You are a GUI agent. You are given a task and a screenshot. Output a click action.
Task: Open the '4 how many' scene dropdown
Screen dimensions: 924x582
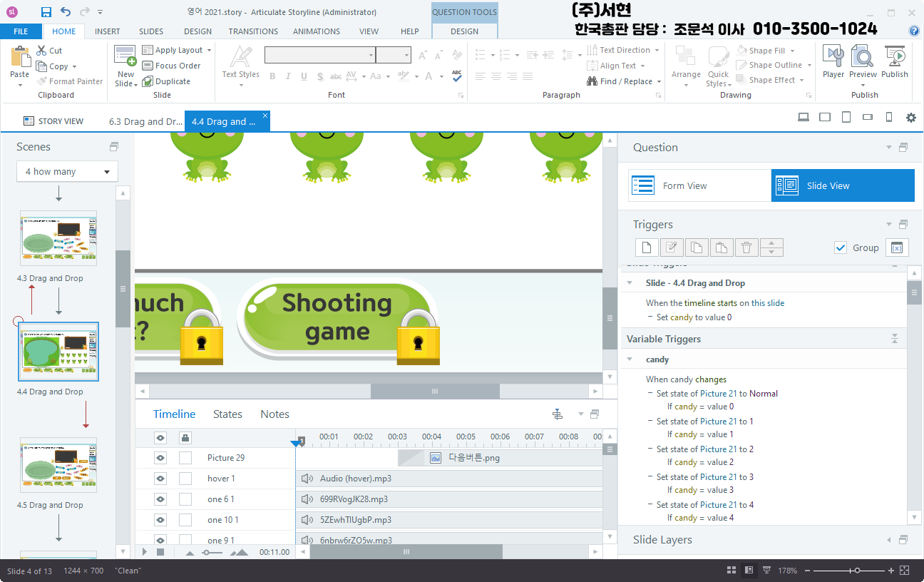67,172
